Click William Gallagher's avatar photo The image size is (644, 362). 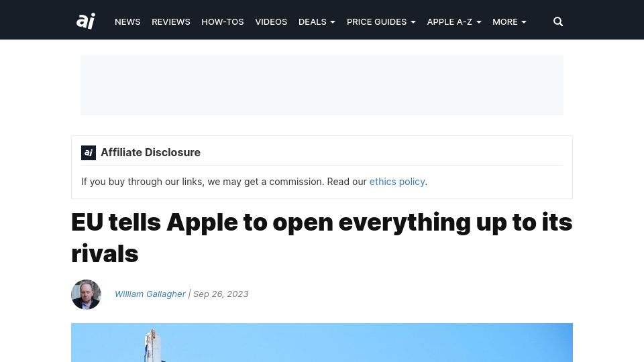pos(86,294)
